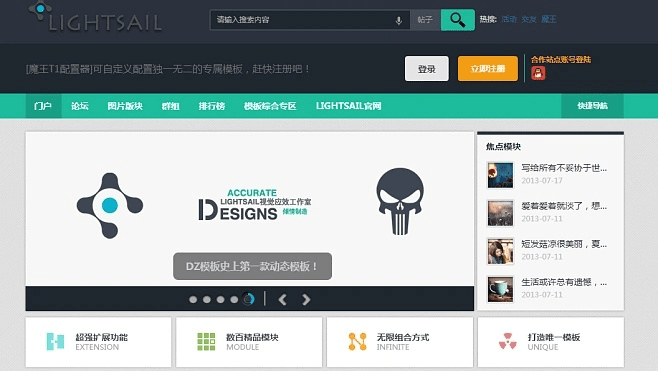Image resolution: width=658 pixels, height=371 pixels.
Task: Click the orange 立即注册 register button
Action: click(488, 68)
